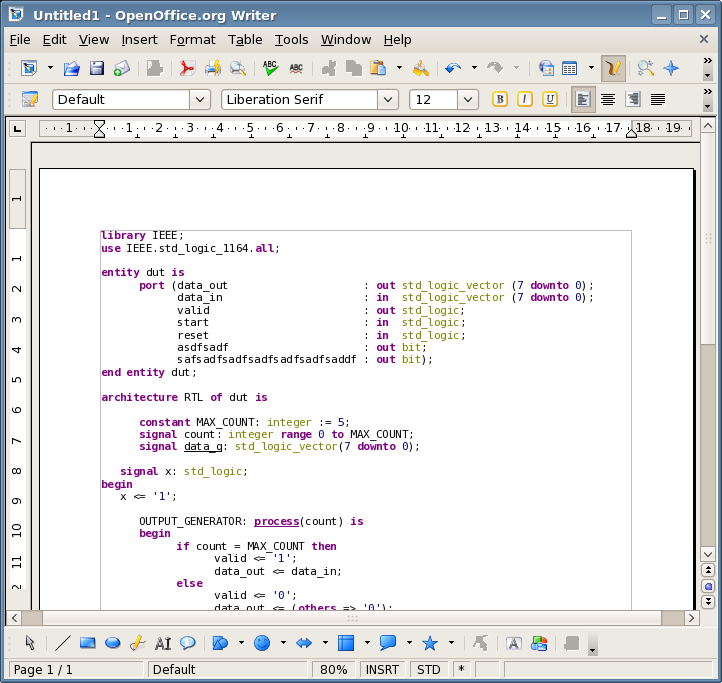Screen dimensions: 722x683
Task: Insert a table with the Table icon
Action: tap(570, 68)
